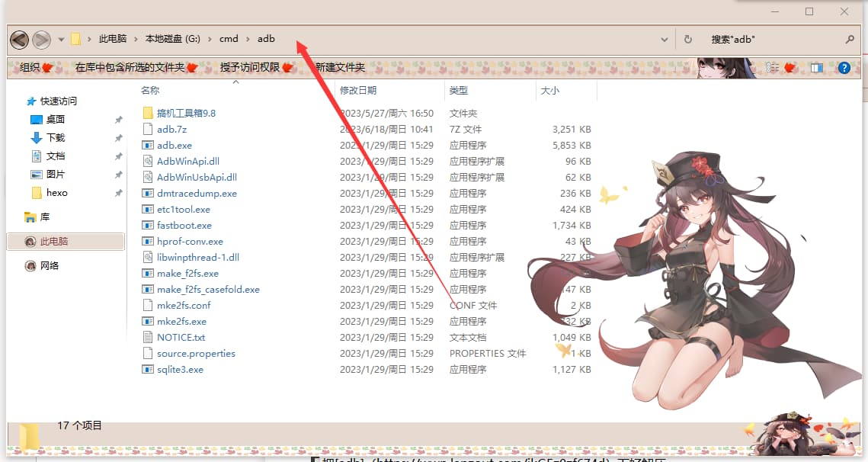Navigate to 本地磁盘 (G:) in the breadcrumb
868x462 pixels.
[x=173, y=39]
